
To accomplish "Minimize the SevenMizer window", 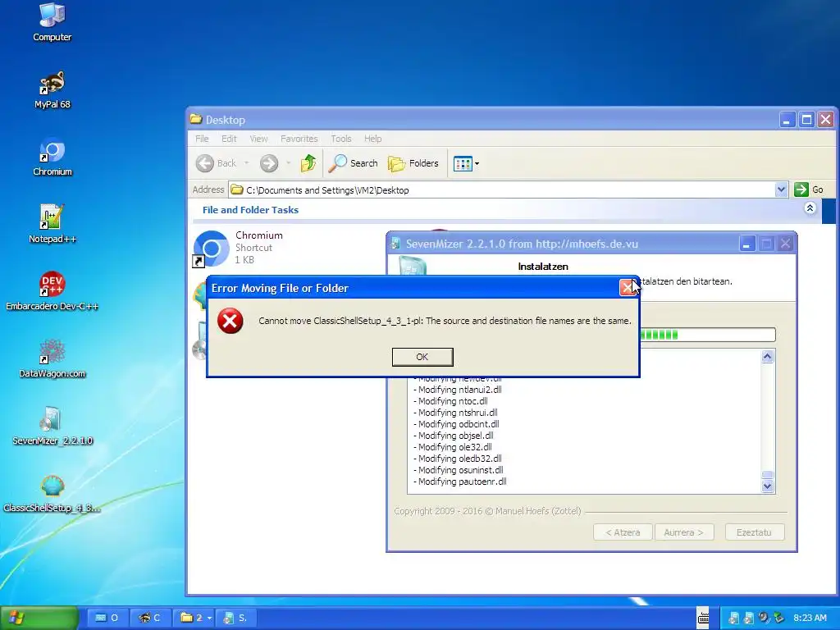I will click(x=746, y=244).
